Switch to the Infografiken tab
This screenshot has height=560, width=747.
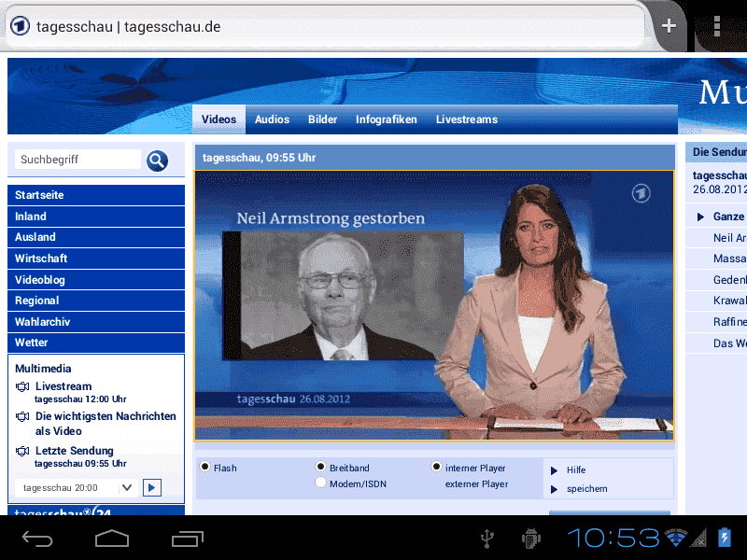click(x=387, y=119)
